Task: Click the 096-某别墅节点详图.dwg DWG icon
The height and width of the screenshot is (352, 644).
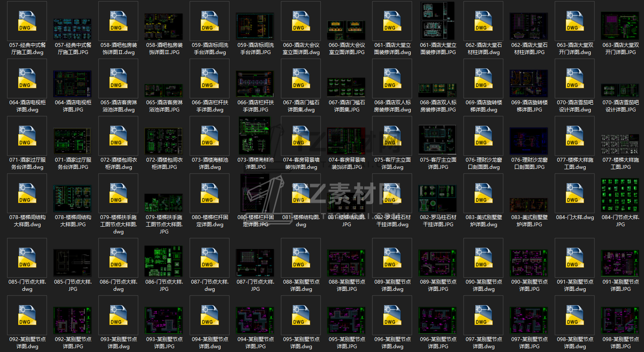Action: pos(392,315)
